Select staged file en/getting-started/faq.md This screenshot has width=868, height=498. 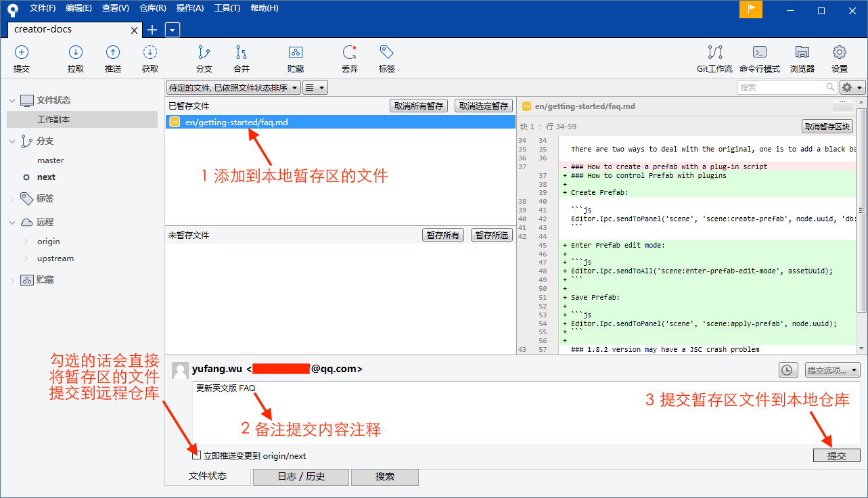pos(340,122)
